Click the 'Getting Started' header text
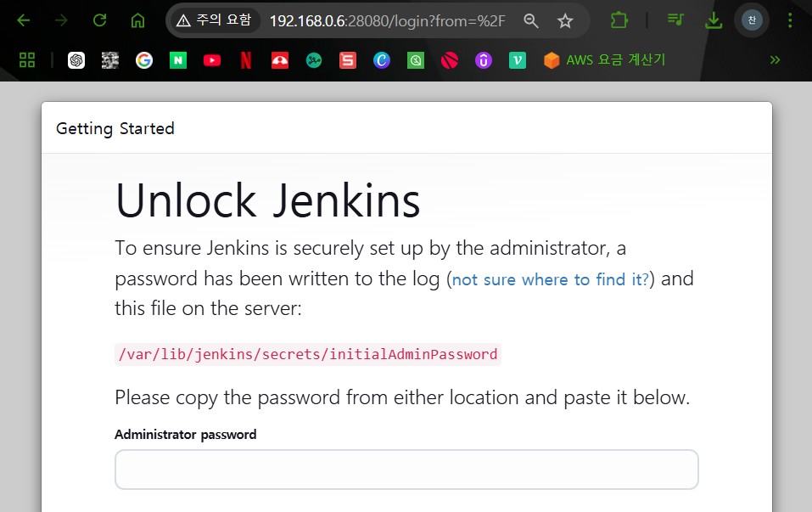This screenshot has width=812, height=512. pos(115,128)
